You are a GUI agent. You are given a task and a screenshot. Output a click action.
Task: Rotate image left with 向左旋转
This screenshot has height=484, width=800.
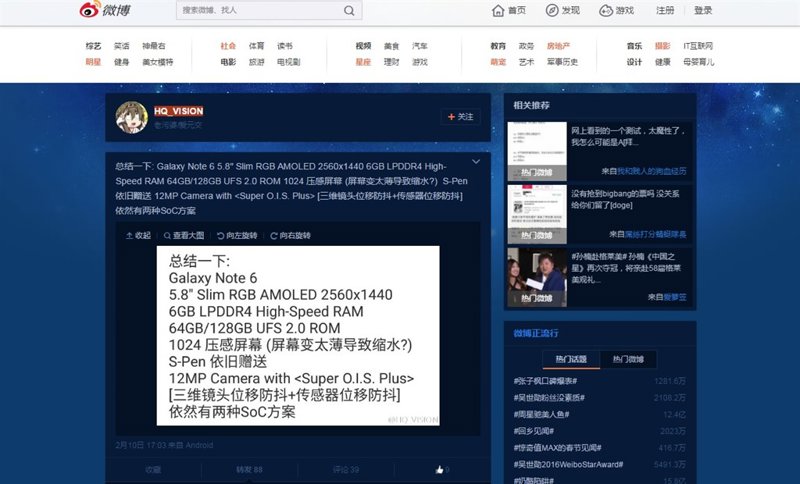(235, 236)
